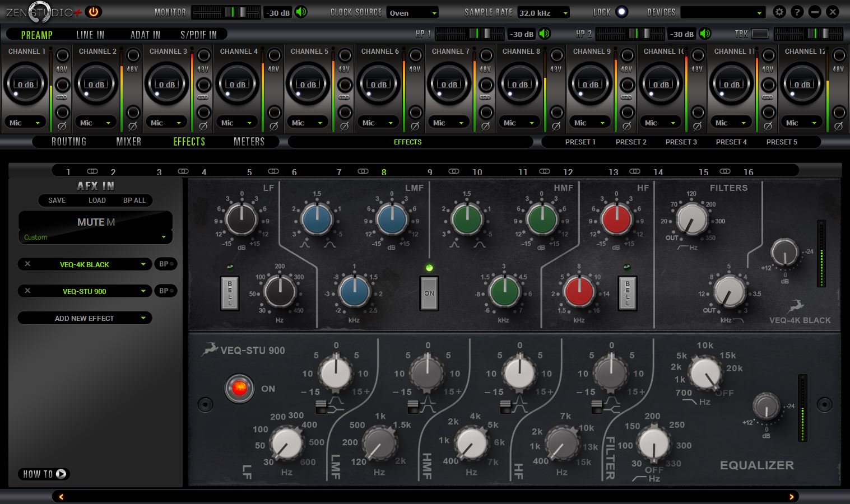Toggle the TBK talkback button
The width and height of the screenshot is (850, 504).
tap(760, 34)
